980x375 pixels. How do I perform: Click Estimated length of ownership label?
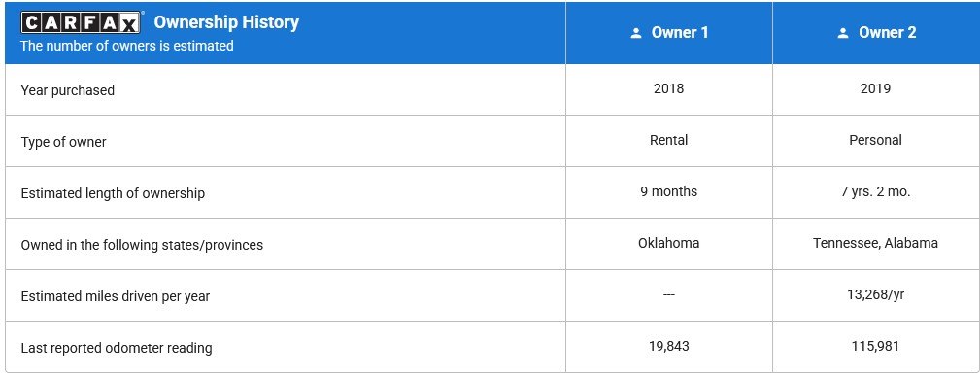click(113, 193)
